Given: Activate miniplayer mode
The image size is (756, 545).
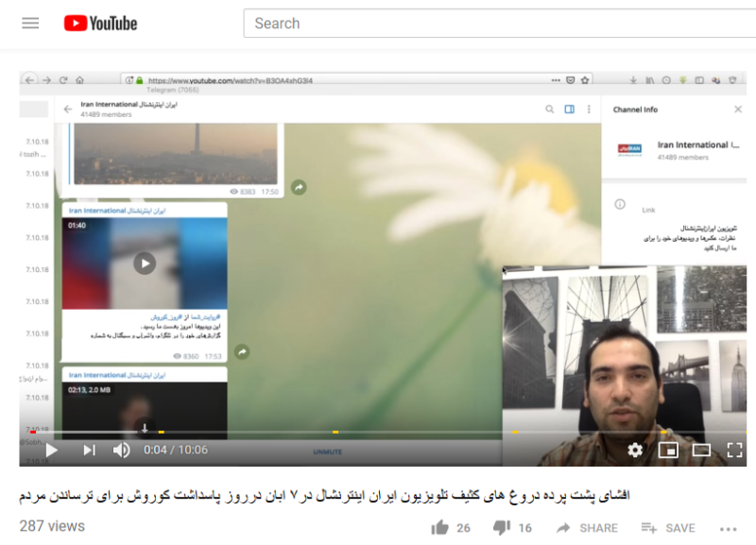Looking at the screenshot, I should click(668, 450).
